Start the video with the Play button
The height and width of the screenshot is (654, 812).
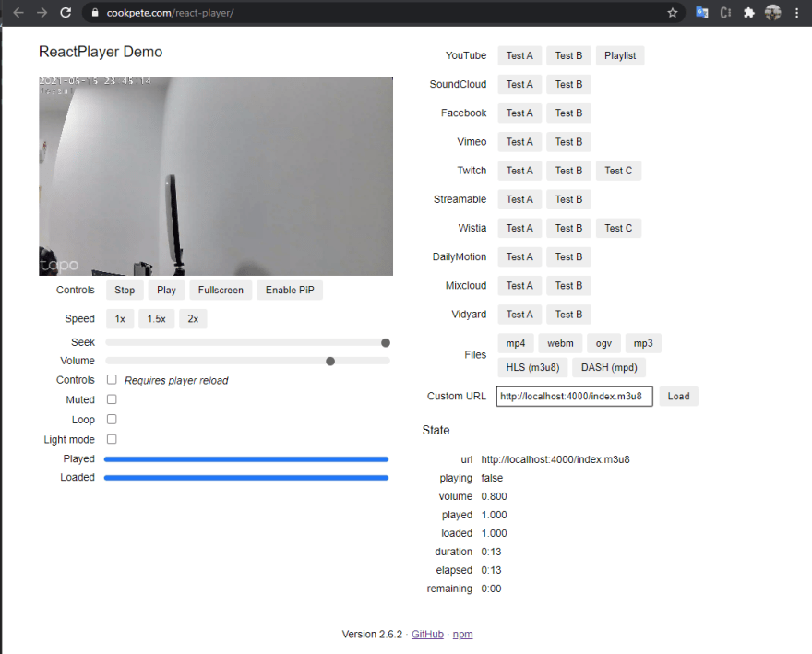[167, 290]
